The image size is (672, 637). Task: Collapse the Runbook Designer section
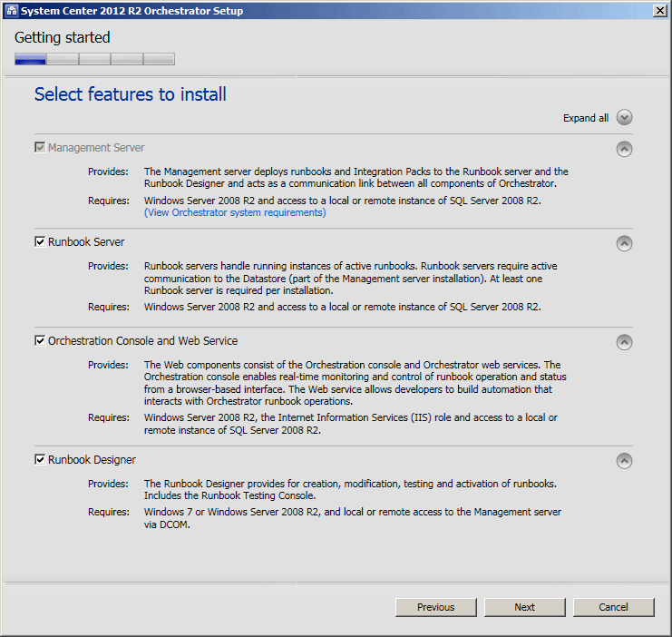[624, 461]
